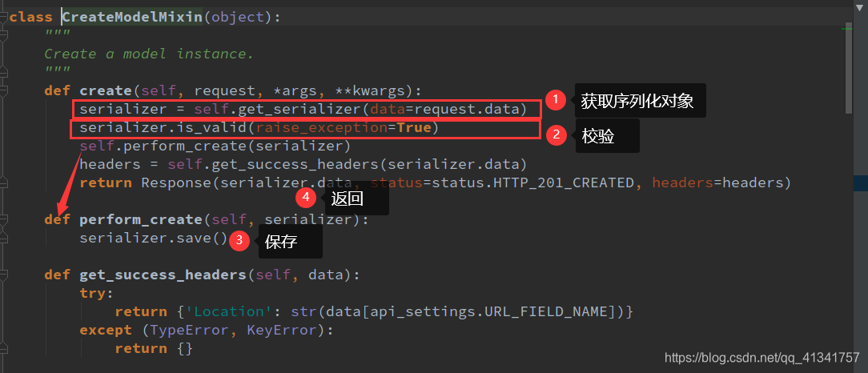Click the 'headers=headers' argument in Response
Viewport: 868px width, 373px height.
click(717, 182)
